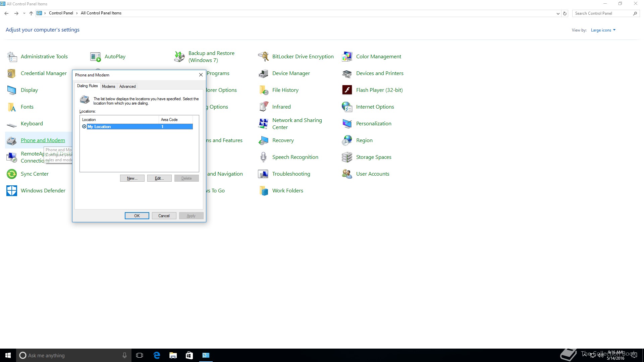The width and height of the screenshot is (644, 362).
Task: Click the Edit... button
Action: pyautogui.click(x=159, y=178)
